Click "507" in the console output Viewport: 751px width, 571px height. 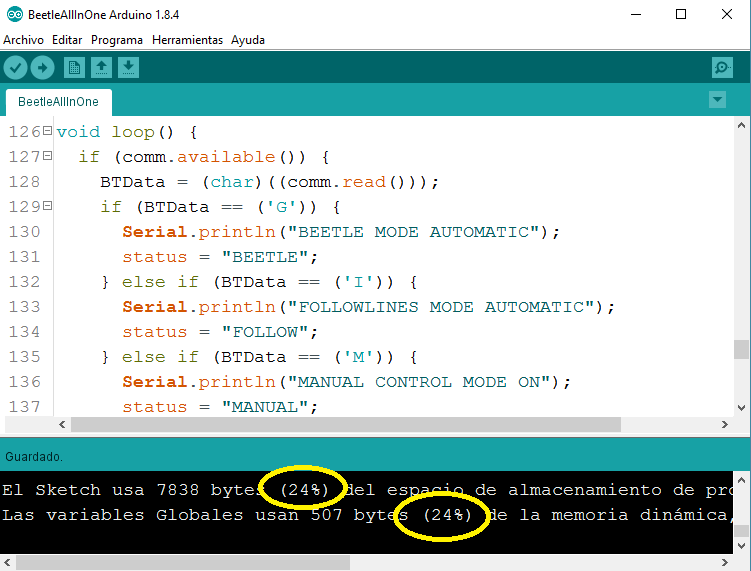(x=327, y=514)
